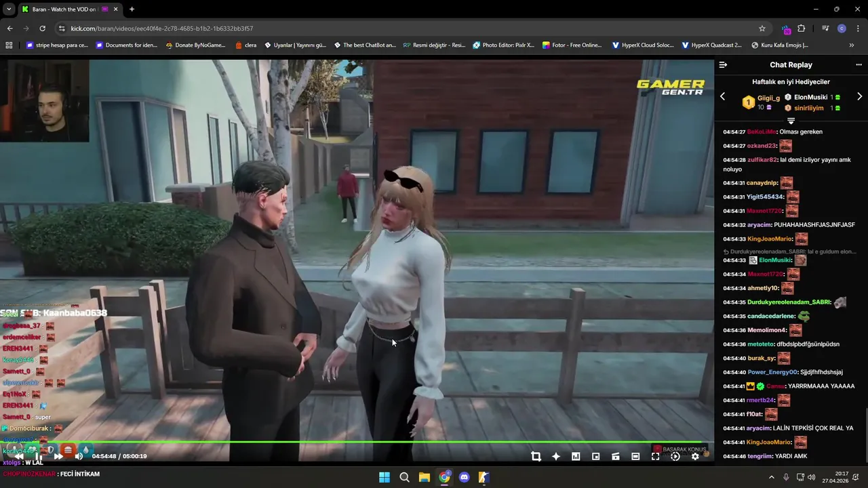Image resolution: width=868 pixels, height=488 pixels.
Task: Open File Explorer from taskbar
Action: [424, 477]
